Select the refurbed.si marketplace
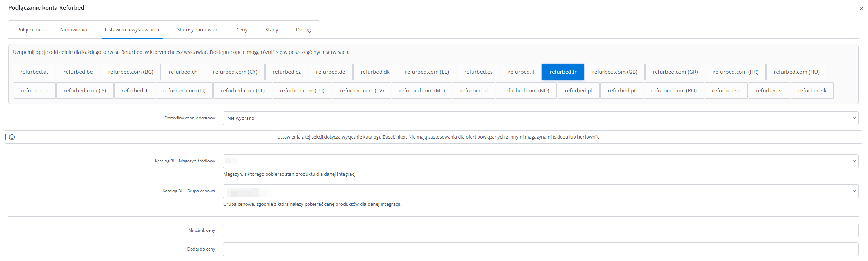Viewport: 868px width, 261px height. [x=769, y=91]
